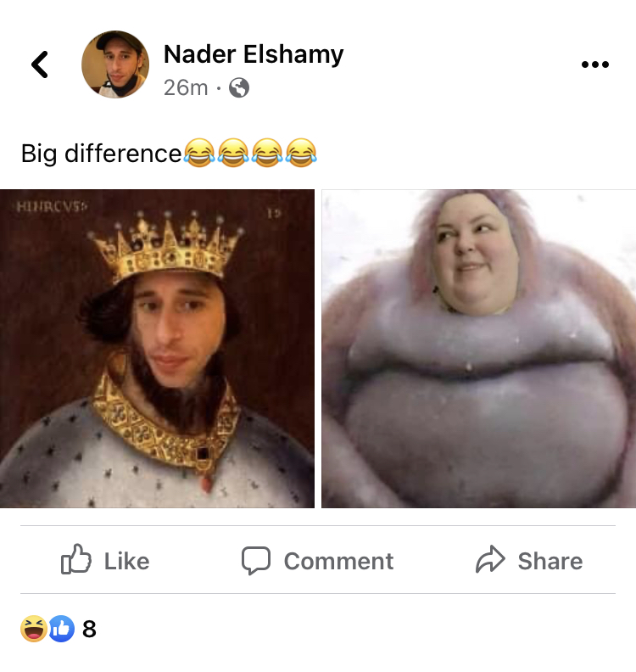636x672 pixels.
Task: Open the reaction count showing 8
Action: (x=89, y=629)
